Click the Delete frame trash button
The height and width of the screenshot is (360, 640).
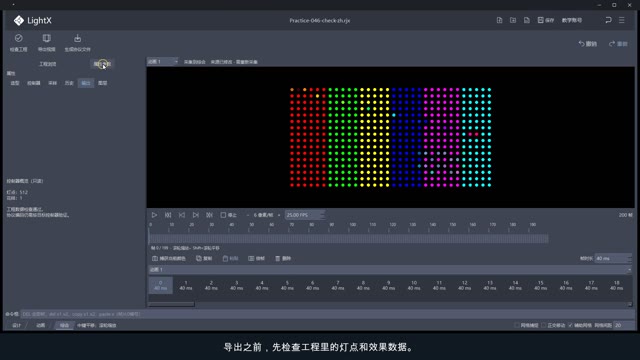[x=283, y=258]
